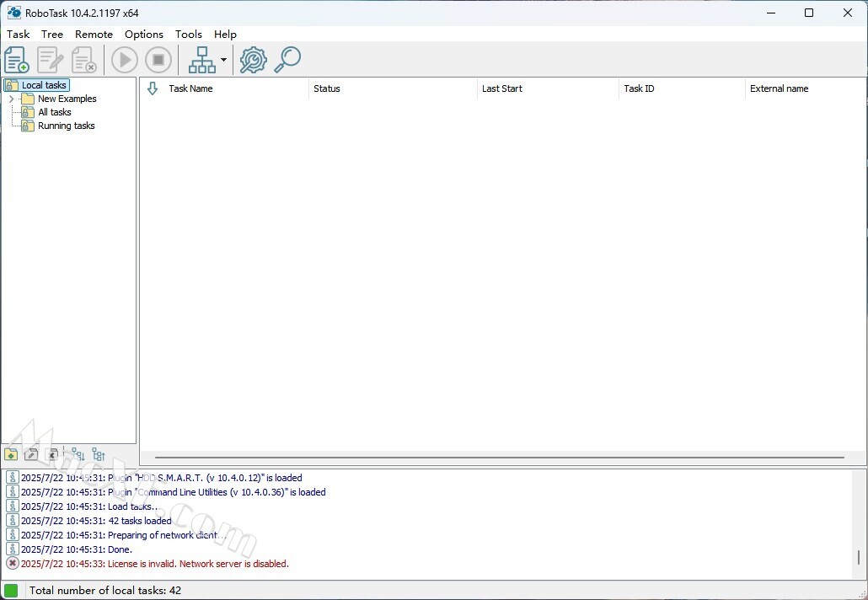Click the network tree toolbar icon

(x=202, y=60)
